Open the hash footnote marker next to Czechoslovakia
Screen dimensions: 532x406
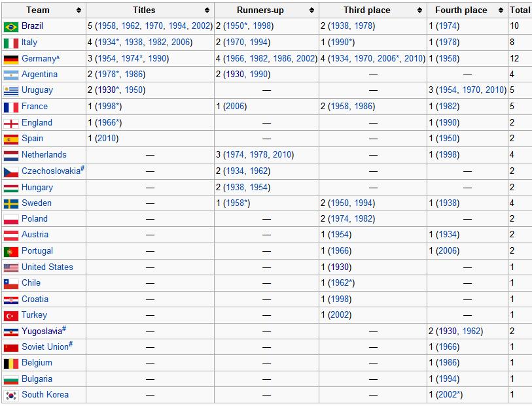point(82,169)
